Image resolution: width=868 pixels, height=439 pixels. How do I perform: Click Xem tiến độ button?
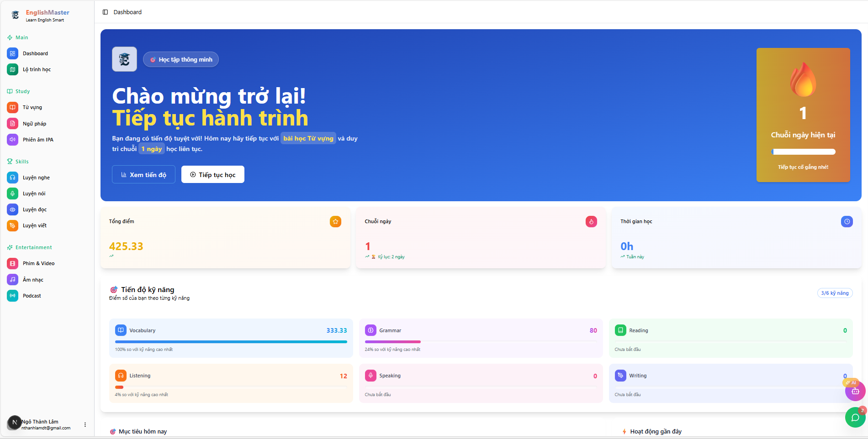143,174
